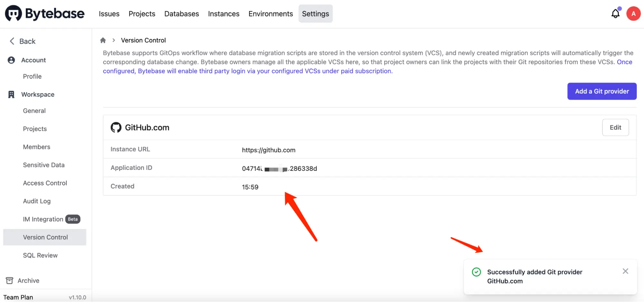The width and height of the screenshot is (644, 302).
Task: Click the green success checkmark in toast
Action: pos(476,272)
